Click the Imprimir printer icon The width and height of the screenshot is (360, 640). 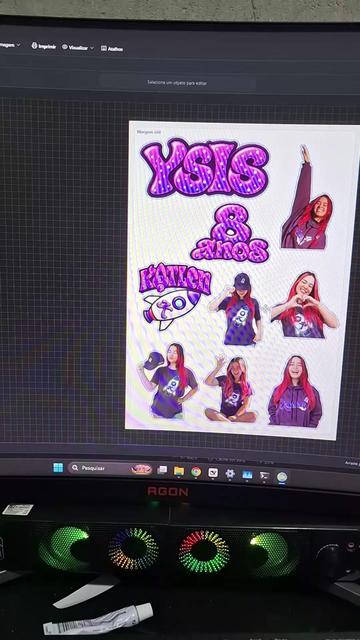click(35, 46)
